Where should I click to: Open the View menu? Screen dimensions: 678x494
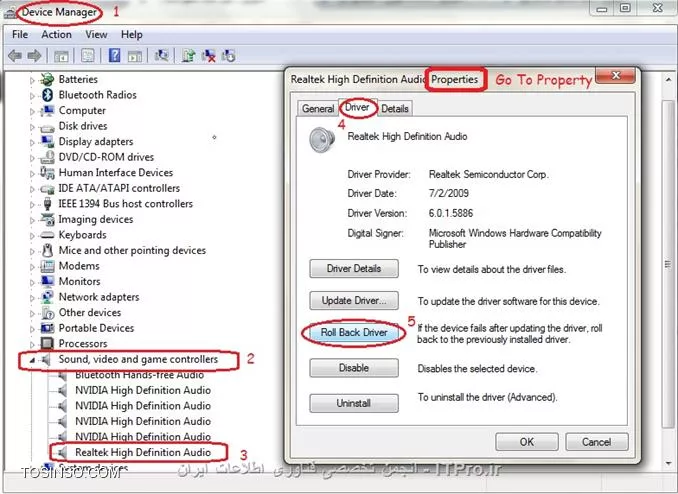[x=96, y=35]
